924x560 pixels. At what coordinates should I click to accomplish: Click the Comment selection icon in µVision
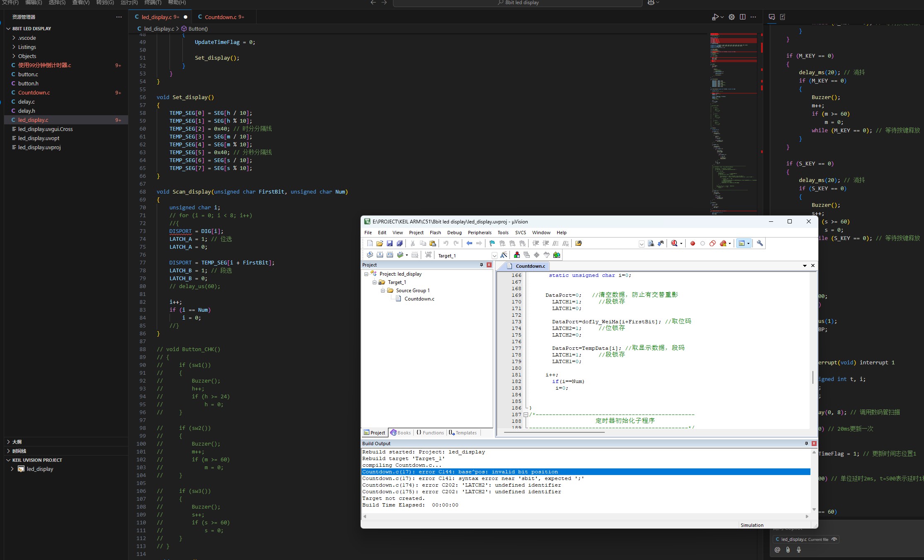(x=555, y=243)
